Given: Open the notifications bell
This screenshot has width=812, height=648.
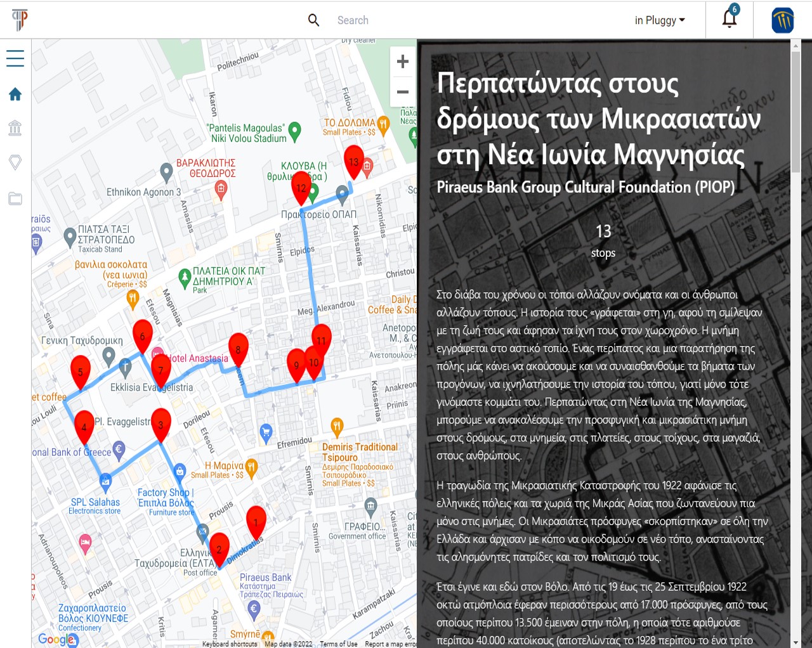Looking at the screenshot, I should point(730,19).
